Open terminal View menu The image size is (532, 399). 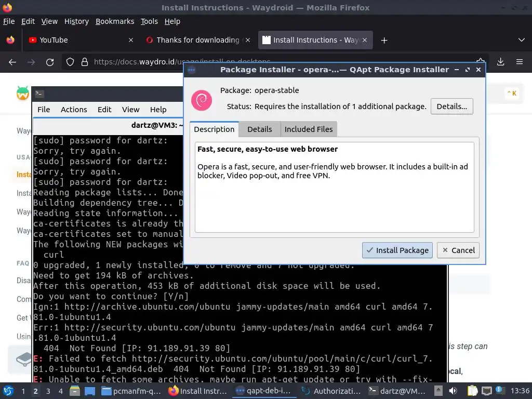(130, 110)
